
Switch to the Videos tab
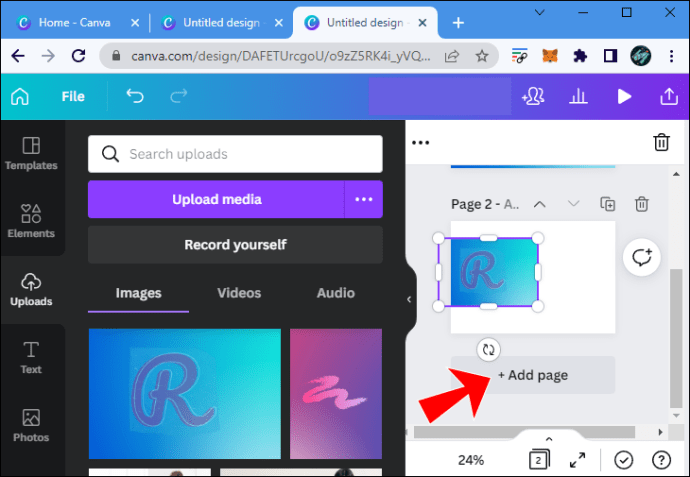[239, 293]
